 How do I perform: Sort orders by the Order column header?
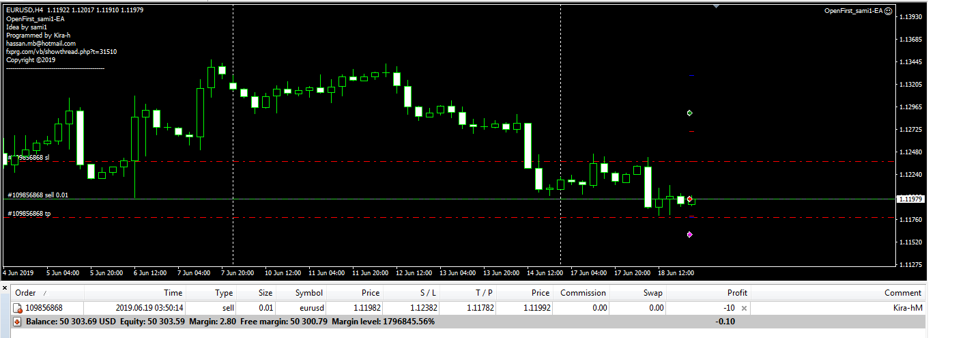27,292
